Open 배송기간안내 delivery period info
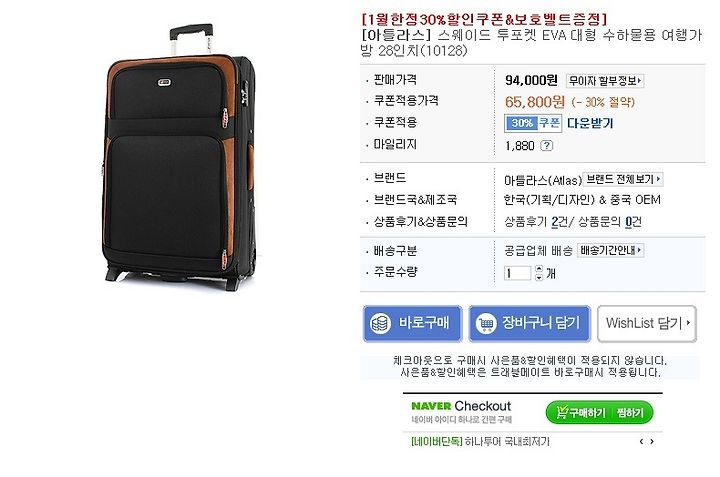The width and height of the screenshot is (720, 477). tap(610, 251)
